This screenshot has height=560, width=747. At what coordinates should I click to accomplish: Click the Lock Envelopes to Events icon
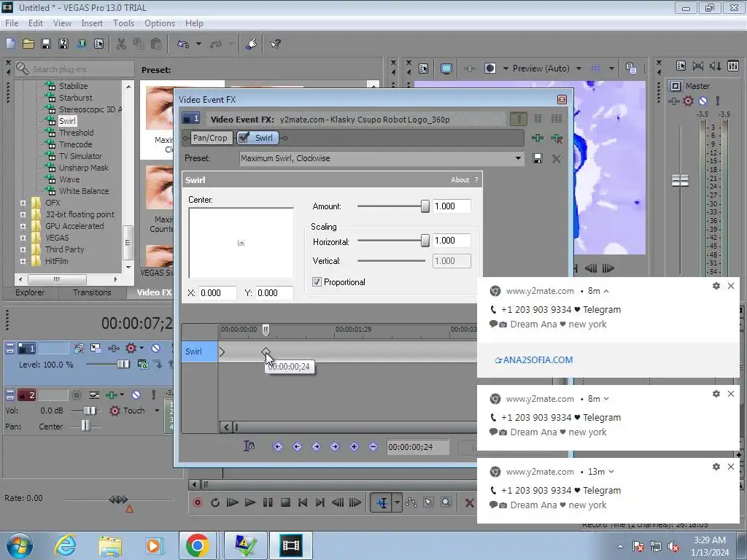(x=249, y=446)
